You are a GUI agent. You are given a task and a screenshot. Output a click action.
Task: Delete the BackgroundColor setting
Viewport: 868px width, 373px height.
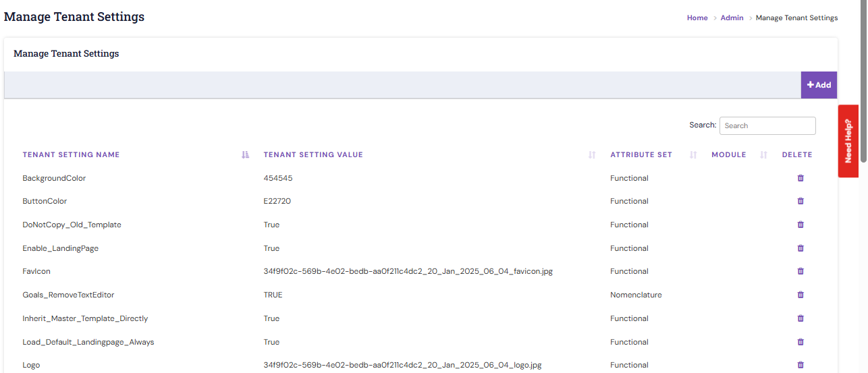pyautogui.click(x=801, y=178)
